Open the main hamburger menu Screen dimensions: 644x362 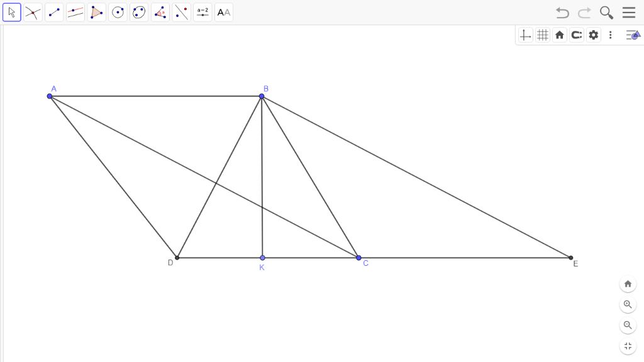pyautogui.click(x=629, y=13)
